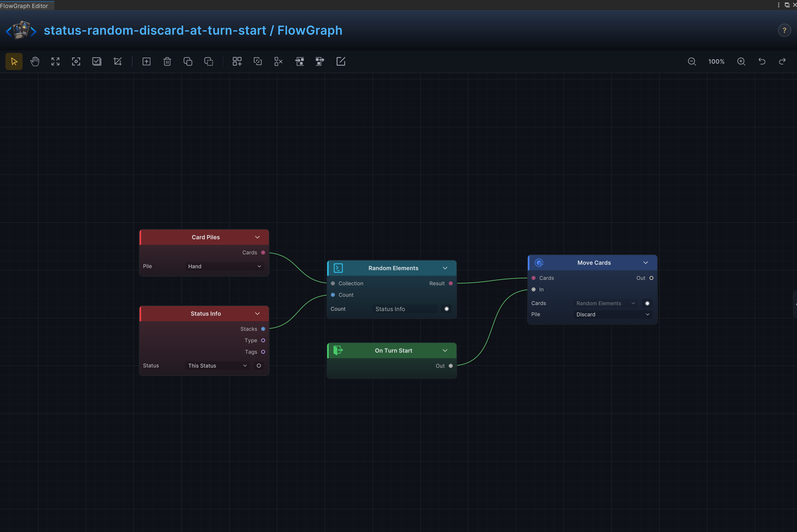Zoom out with the magnifier minus

692,61
